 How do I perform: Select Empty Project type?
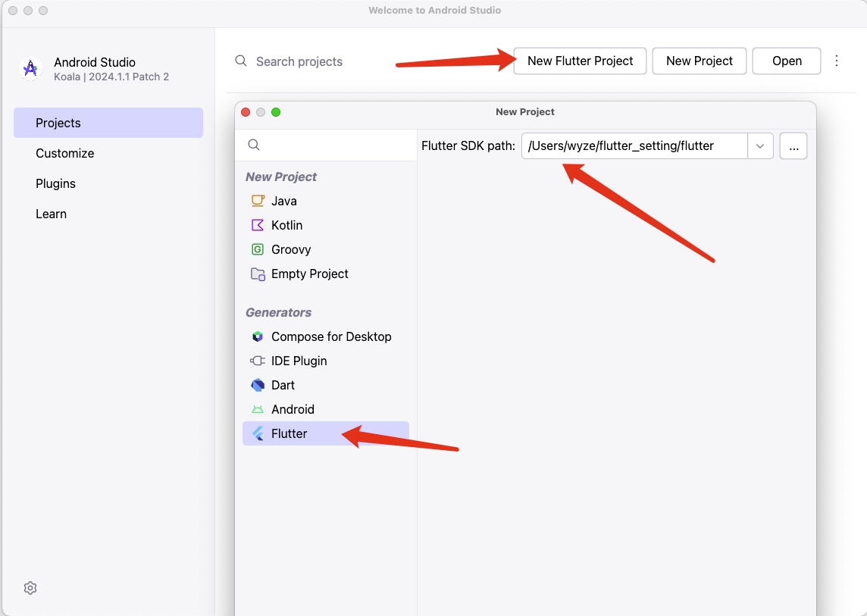tap(326, 274)
